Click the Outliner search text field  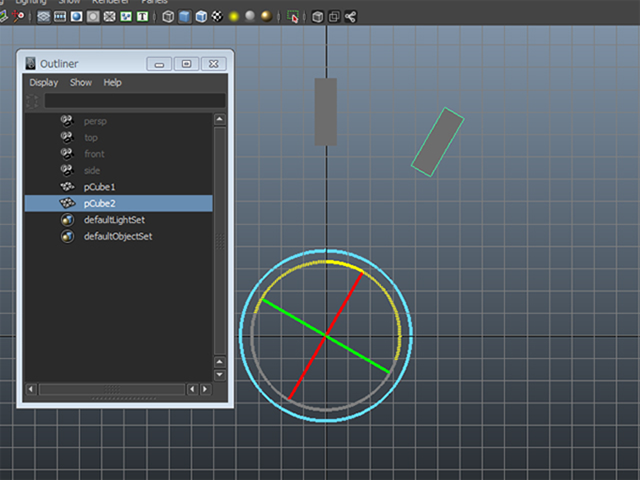(135, 100)
